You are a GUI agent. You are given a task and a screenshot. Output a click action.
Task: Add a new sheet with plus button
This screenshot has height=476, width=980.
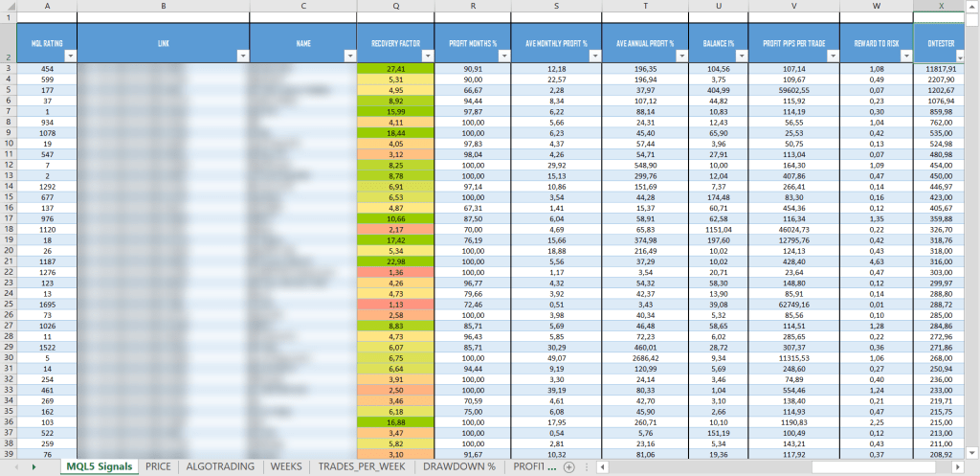pyautogui.click(x=568, y=466)
